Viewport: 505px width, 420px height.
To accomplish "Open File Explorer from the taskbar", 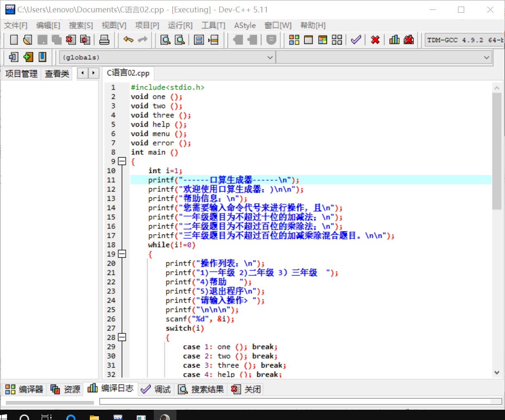I will pos(94,417).
